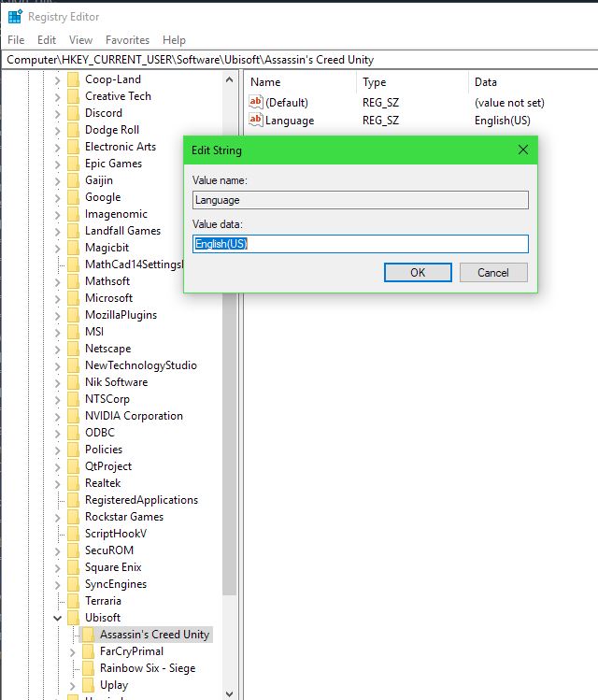The image size is (598, 700).
Task: Select the Microsoft folder icon
Action: pyautogui.click(x=73, y=298)
